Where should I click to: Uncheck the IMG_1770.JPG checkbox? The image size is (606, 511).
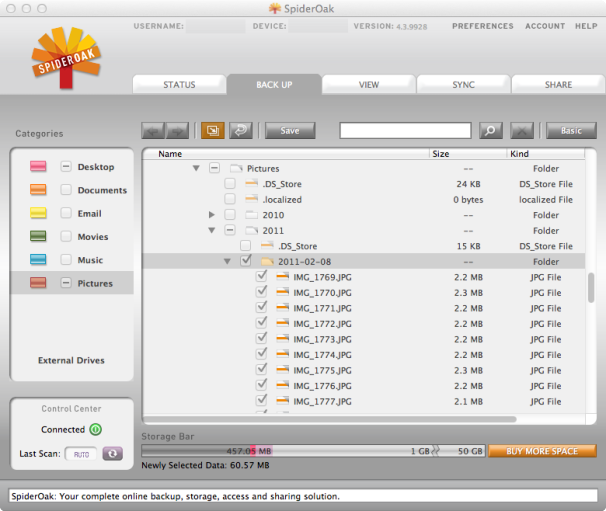tap(262, 291)
